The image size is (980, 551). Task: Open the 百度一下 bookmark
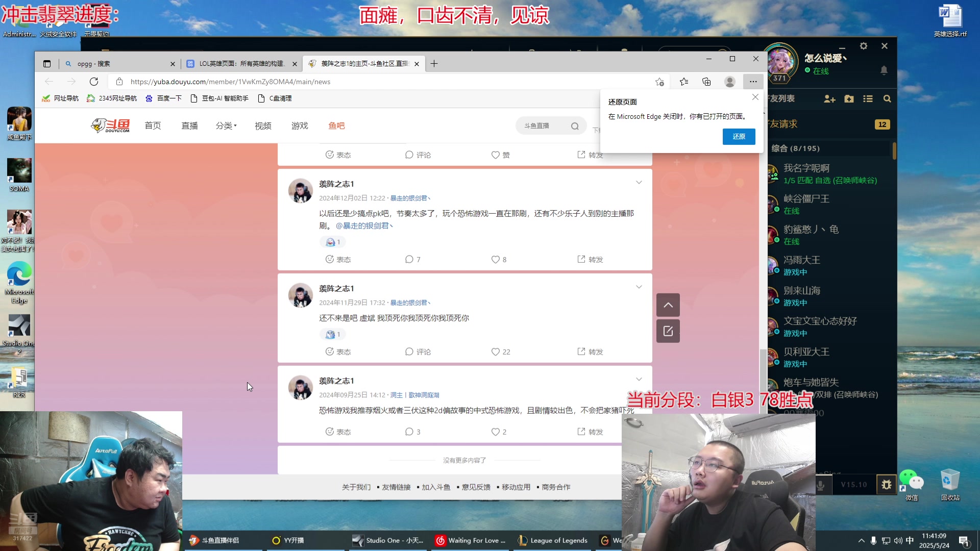pos(163,98)
